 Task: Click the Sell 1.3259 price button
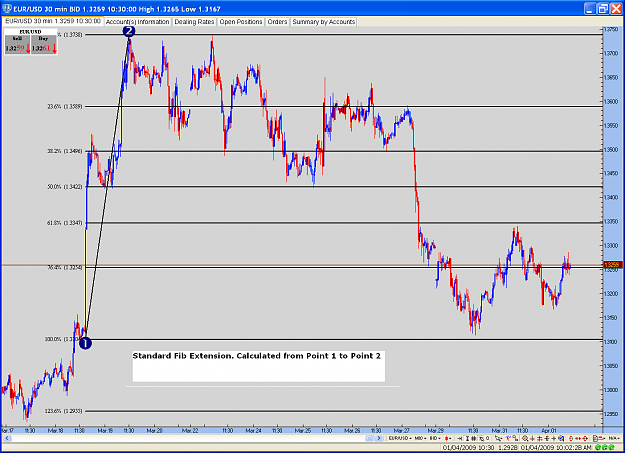(x=17, y=45)
